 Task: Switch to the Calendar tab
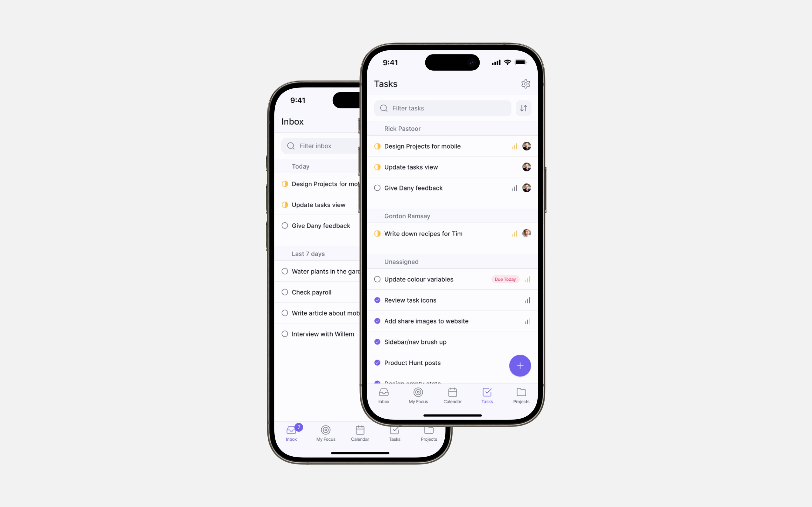click(x=453, y=395)
